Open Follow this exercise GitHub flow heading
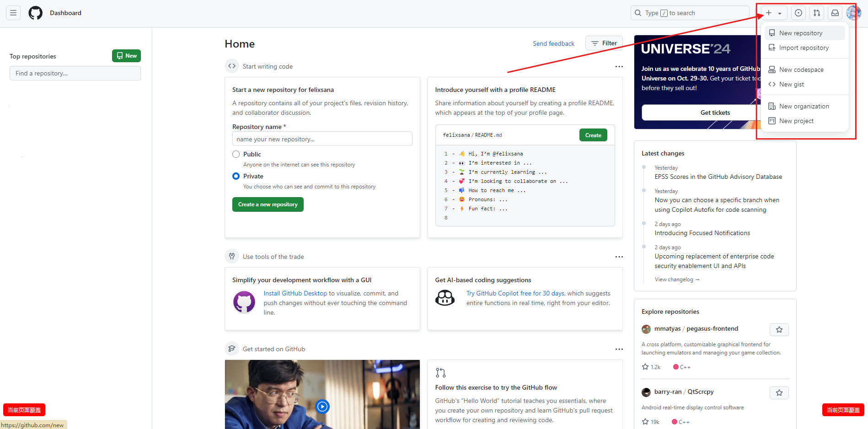This screenshot has width=868, height=429. coord(496,387)
